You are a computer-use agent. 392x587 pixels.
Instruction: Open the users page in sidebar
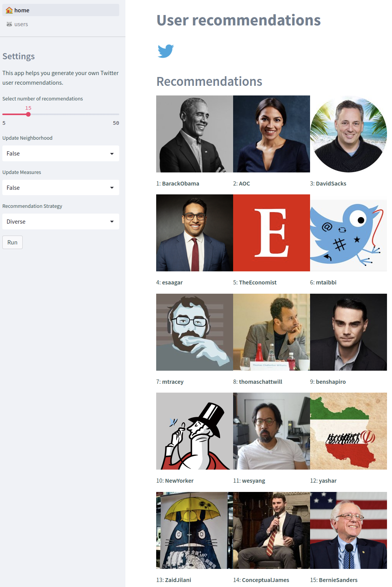coord(61,24)
